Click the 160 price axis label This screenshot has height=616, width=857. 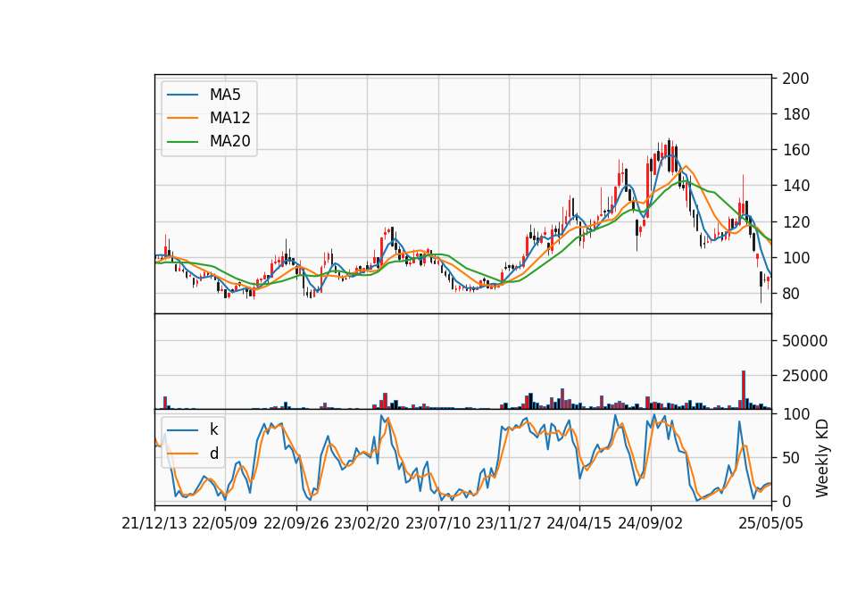pos(795,150)
